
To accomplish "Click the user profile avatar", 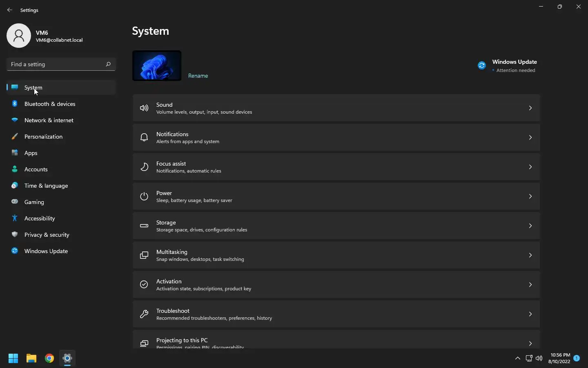I will pos(19,36).
